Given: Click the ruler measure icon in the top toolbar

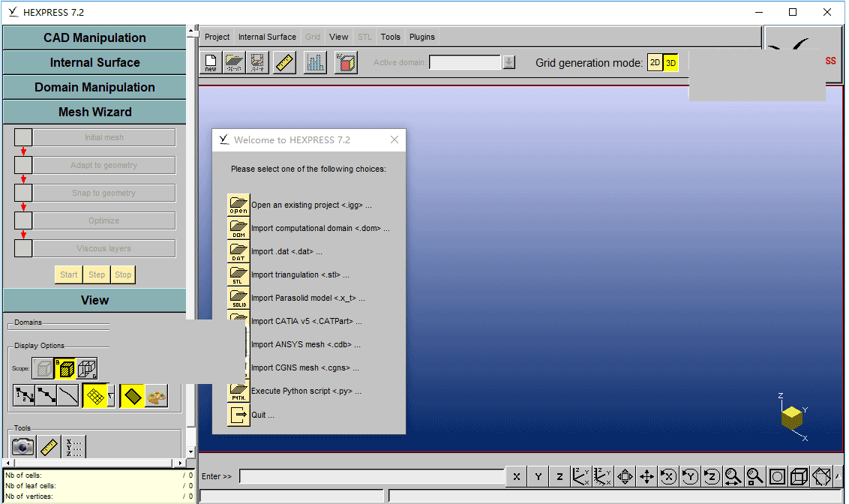Looking at the screenshot, I should tap(284, 63).
